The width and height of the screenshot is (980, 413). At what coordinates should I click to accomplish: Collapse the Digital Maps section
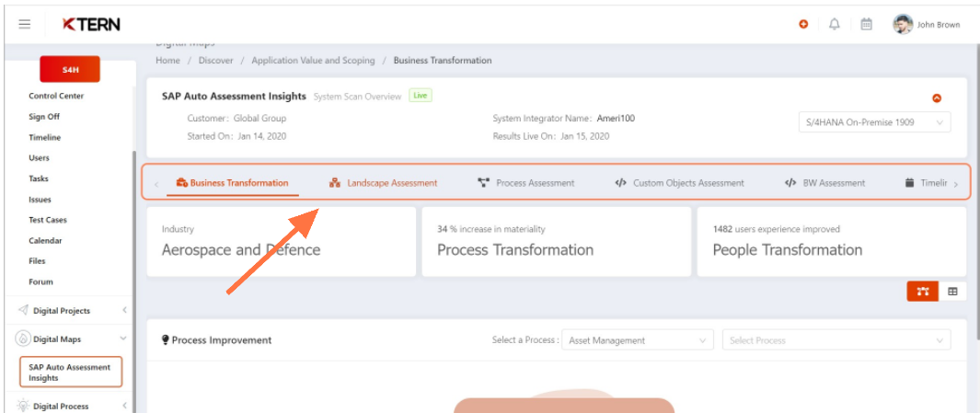[x=122, y=338]
